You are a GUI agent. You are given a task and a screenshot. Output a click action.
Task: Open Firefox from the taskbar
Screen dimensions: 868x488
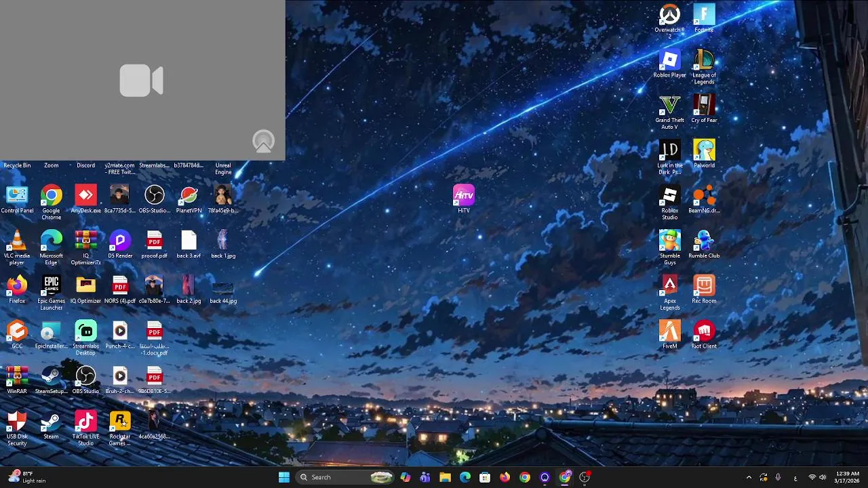tap(505, 477)
